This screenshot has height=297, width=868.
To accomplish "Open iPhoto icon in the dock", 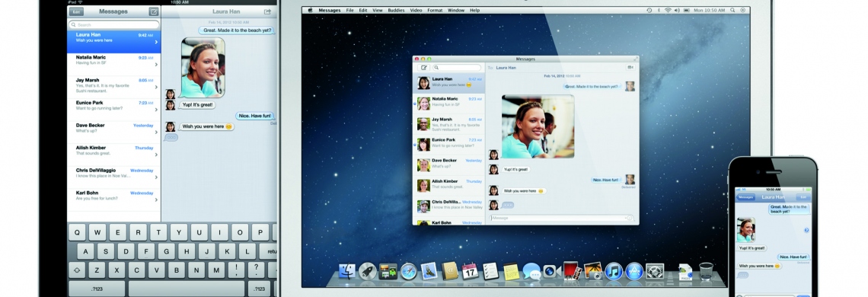I will pos(593,272).
